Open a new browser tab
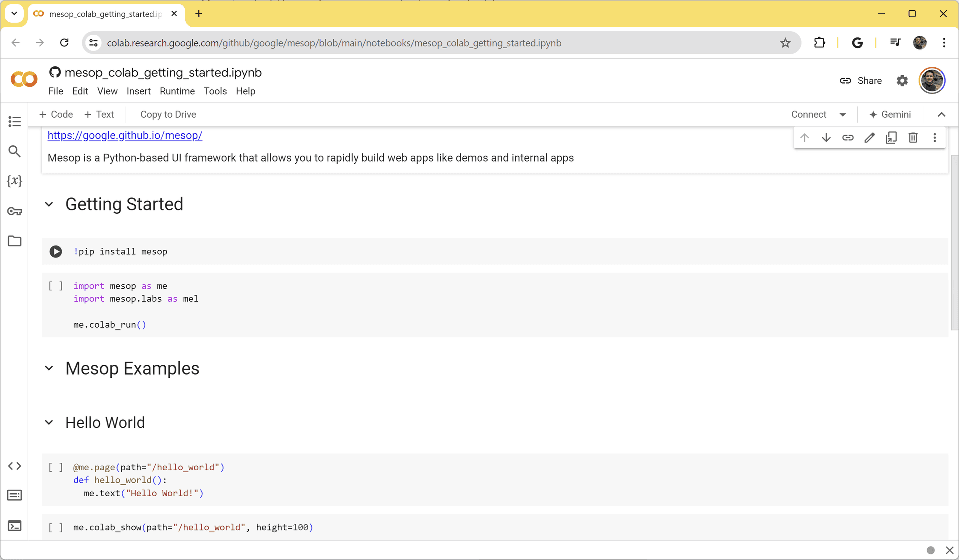 (x=199, y=14)
